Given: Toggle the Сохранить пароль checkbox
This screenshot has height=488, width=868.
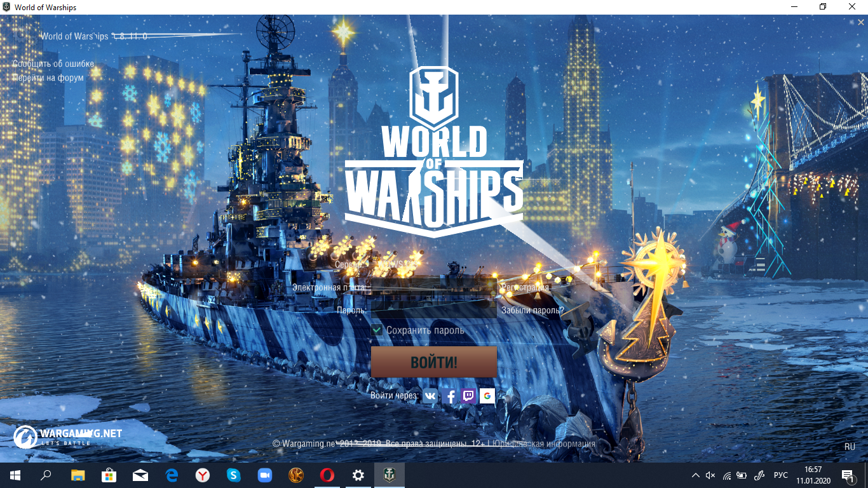Looking at the screenshot, I should pos(377,330).
